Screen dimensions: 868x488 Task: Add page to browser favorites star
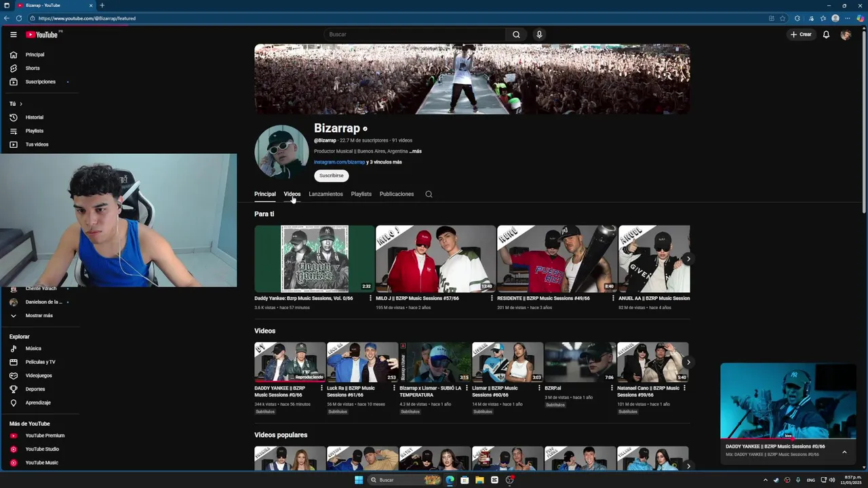[x=783, y=18]
